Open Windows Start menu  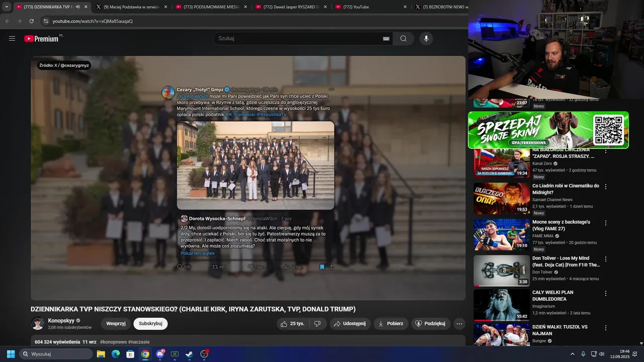pyautogui.click(x=11, y=354)
